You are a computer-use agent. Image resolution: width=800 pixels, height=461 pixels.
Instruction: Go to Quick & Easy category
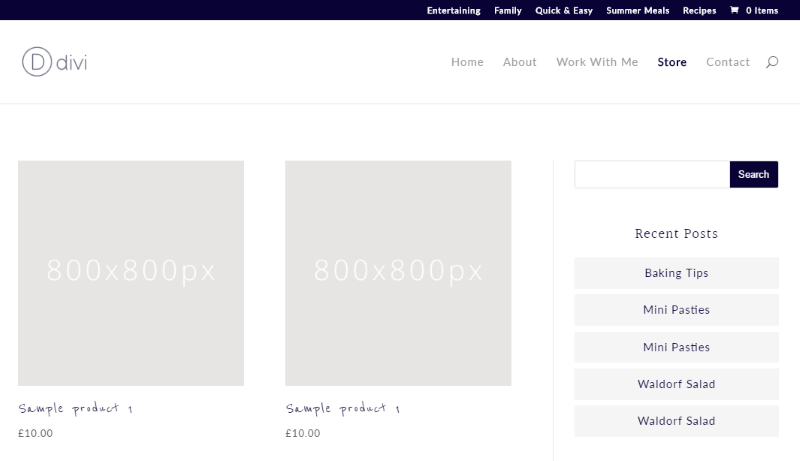click(564, 10)
